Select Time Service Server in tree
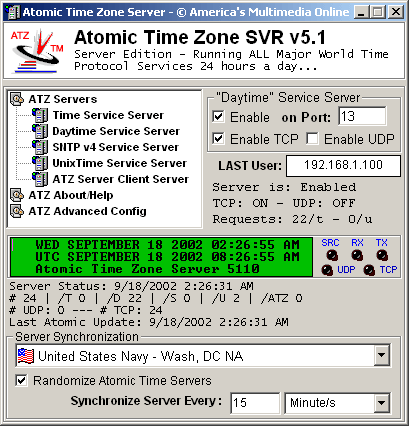 (x=108, y=115)
